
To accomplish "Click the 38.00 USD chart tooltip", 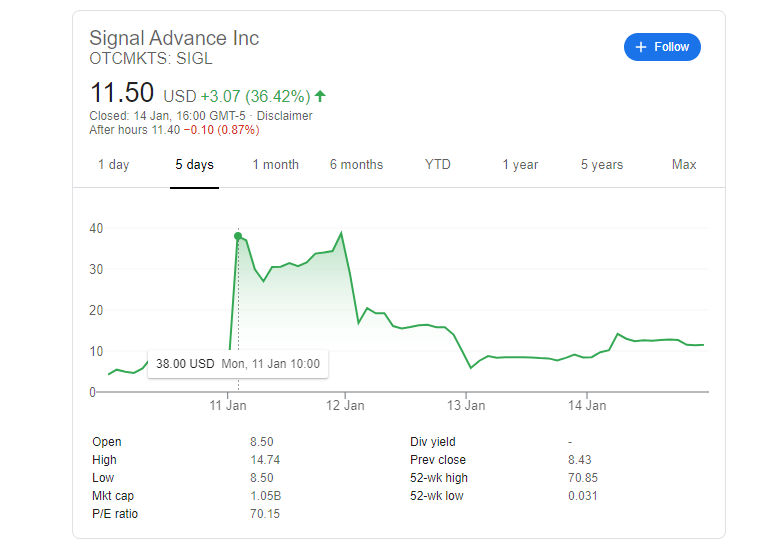I will 238,363.
